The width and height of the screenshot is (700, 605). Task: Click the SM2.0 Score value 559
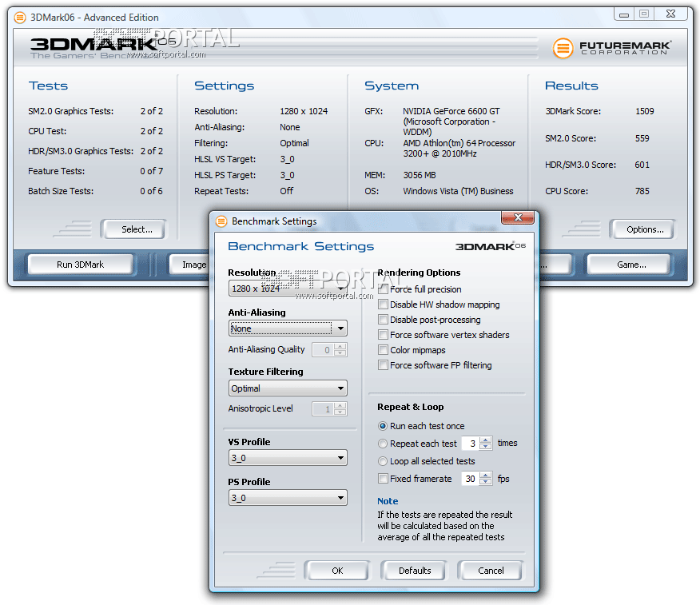[642, 138]
